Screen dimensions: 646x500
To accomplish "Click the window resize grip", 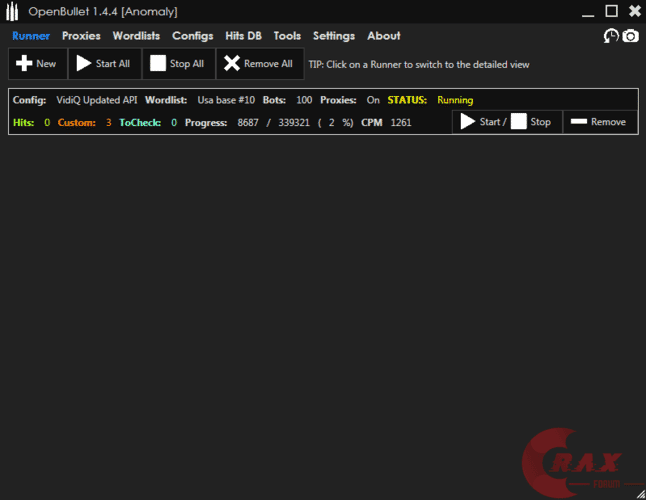I will [x=641, y=495].
